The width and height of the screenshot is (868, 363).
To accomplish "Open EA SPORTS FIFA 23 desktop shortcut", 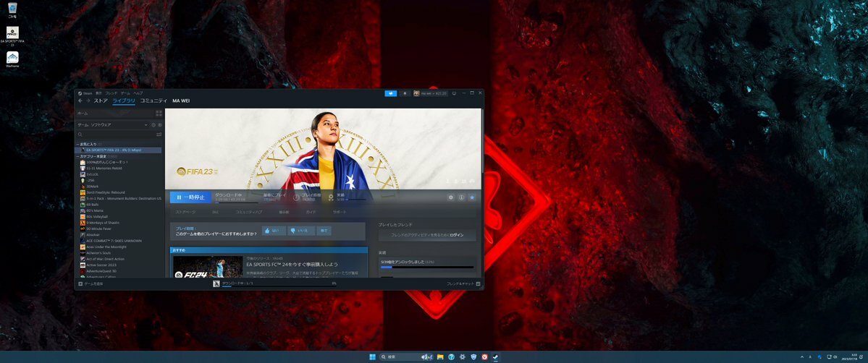I will coord(12,35).
